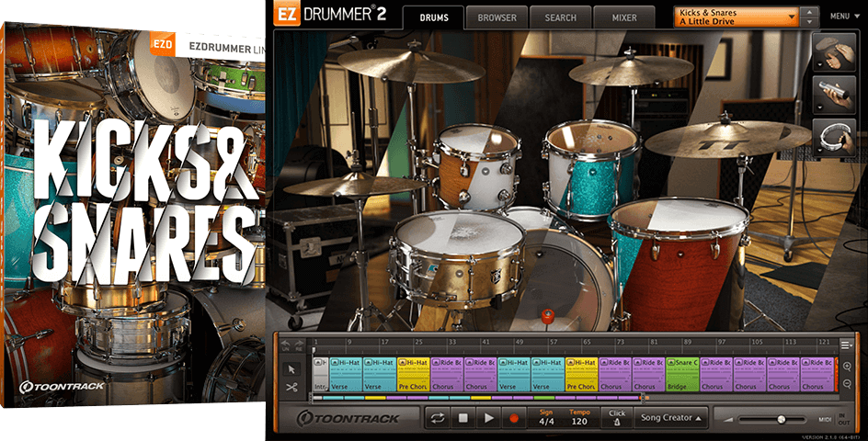Select the green Bridge song block
Viewport: 868px width, 441px height.
point(682,375)
